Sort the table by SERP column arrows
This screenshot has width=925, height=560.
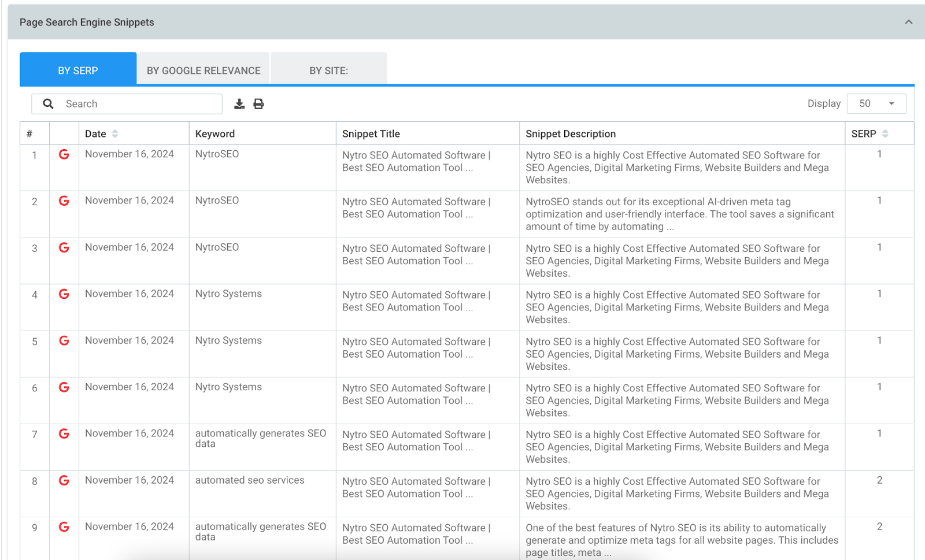pyautogui.click(x=885, y=133)
